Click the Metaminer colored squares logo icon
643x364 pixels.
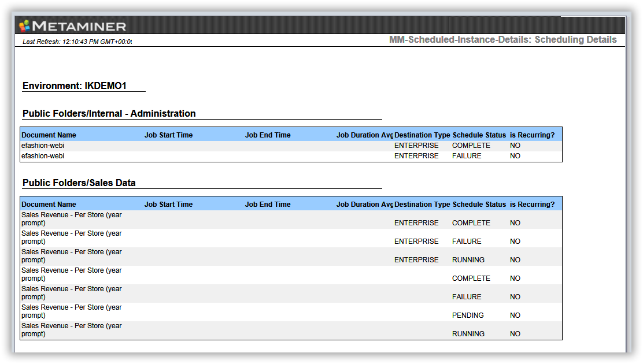click(x=24, y=26)
